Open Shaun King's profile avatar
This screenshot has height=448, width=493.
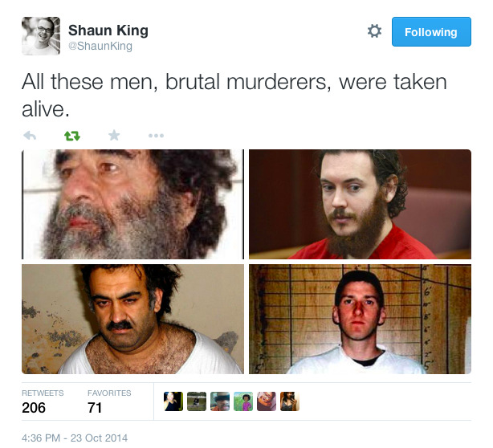pos(41,36)
